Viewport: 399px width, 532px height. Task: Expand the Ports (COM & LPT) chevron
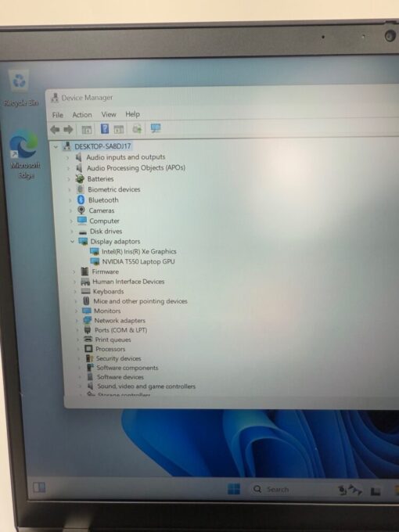[77, 330]
